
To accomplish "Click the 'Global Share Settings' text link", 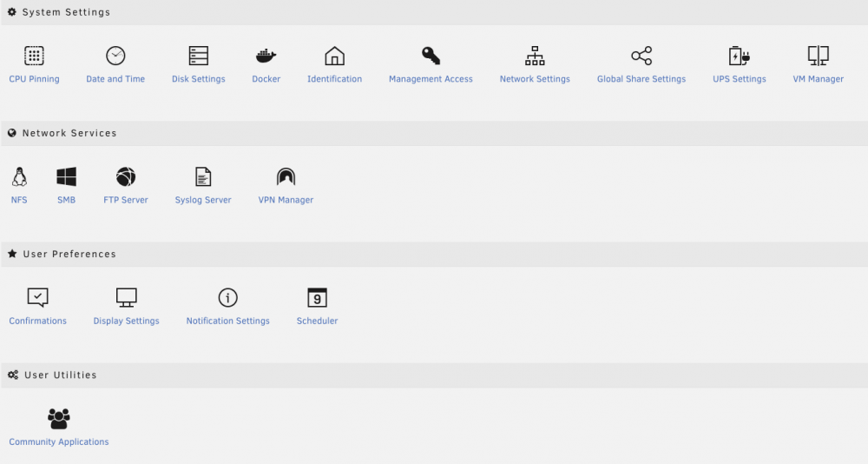I will (641, 79).
